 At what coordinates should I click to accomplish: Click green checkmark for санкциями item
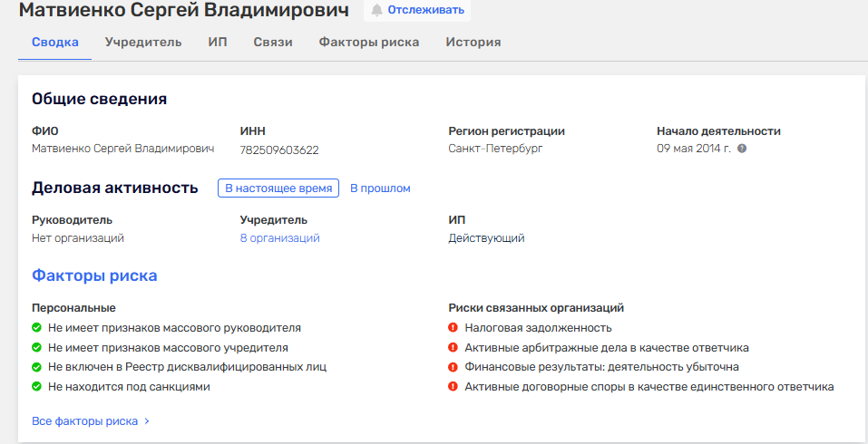tap(37, 387)
